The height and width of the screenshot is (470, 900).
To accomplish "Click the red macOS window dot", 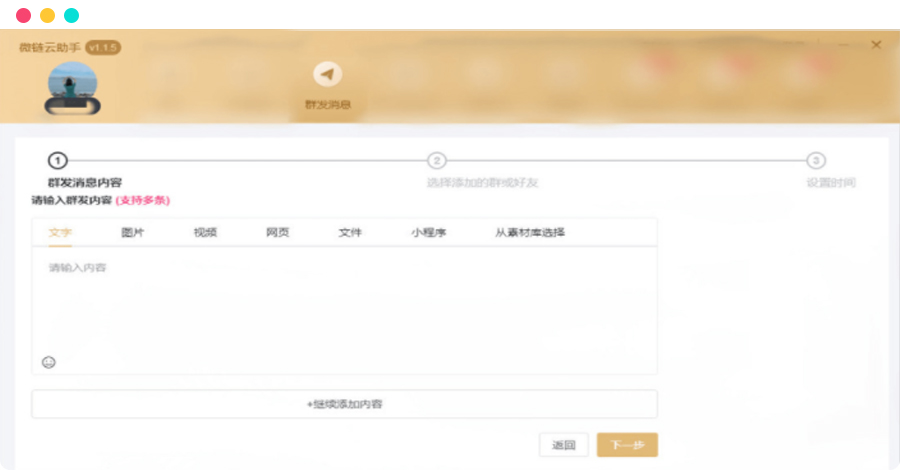I will click(23, 15).
